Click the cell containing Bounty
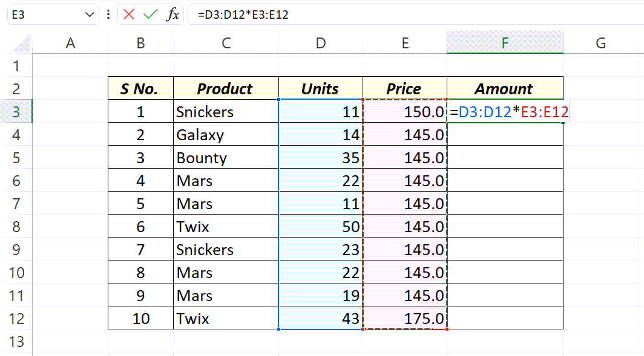Viewport: 644px width, 356px height. 225,157
